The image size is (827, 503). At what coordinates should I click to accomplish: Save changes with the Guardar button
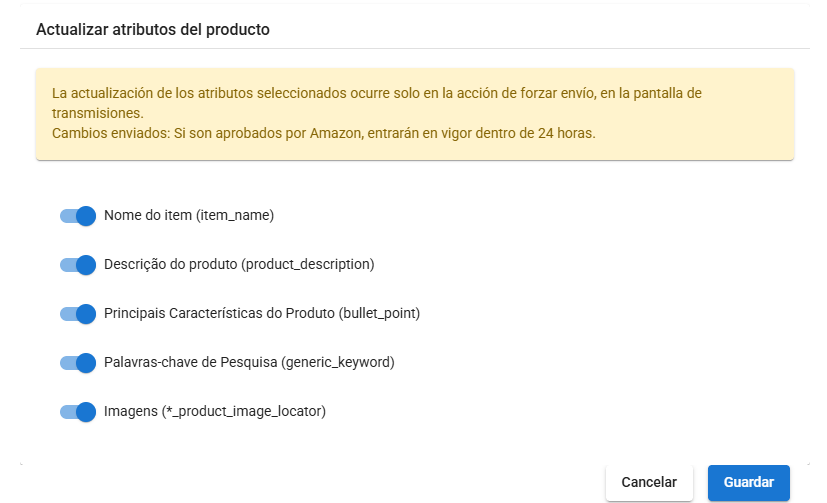tap(748, 482)
